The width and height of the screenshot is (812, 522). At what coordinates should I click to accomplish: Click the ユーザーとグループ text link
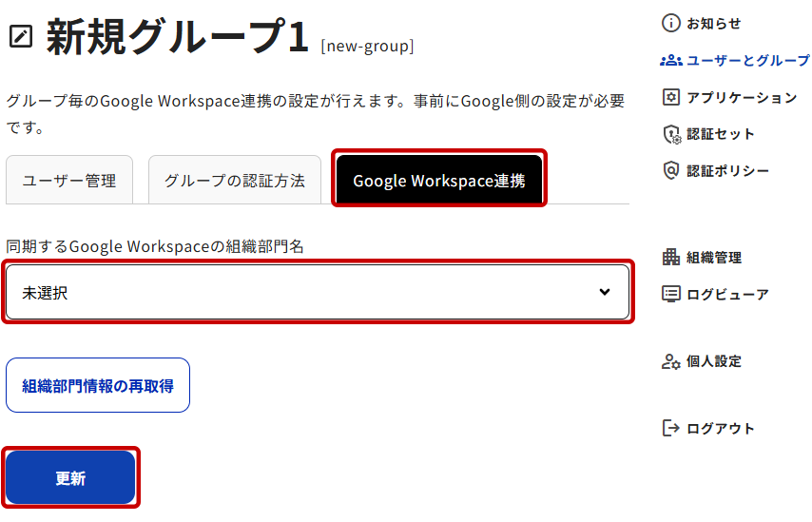pyautogui.click(x=748, y=60)
